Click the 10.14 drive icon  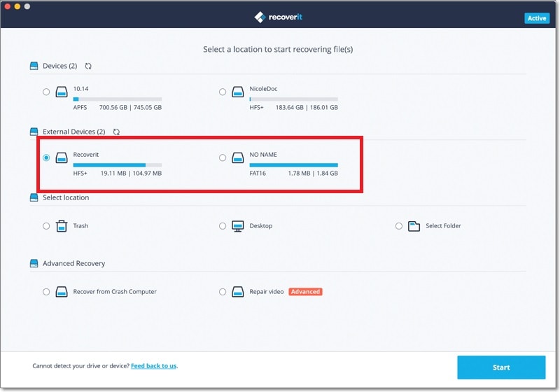coord(62,92)
